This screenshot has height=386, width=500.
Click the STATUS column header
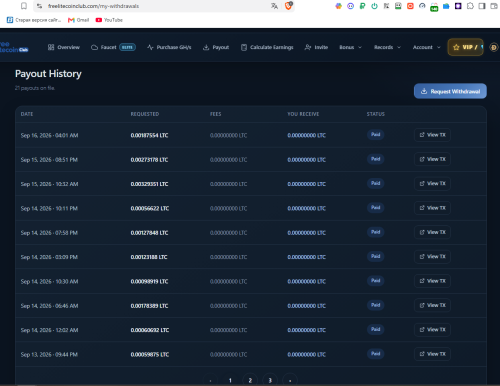376,114
